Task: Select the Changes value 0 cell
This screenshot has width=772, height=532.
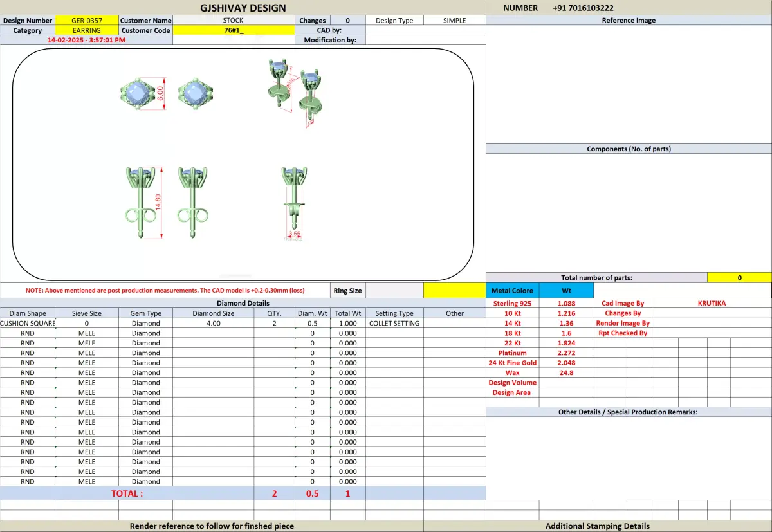Action: click(348, 21)
